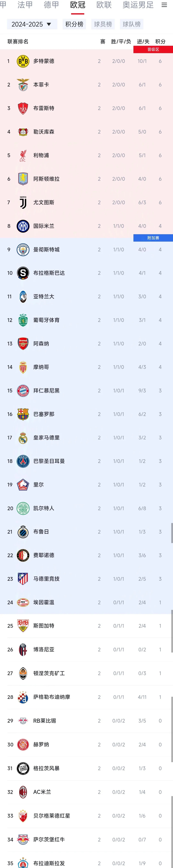Select the 积分榜 filter button

pos(74,24)
